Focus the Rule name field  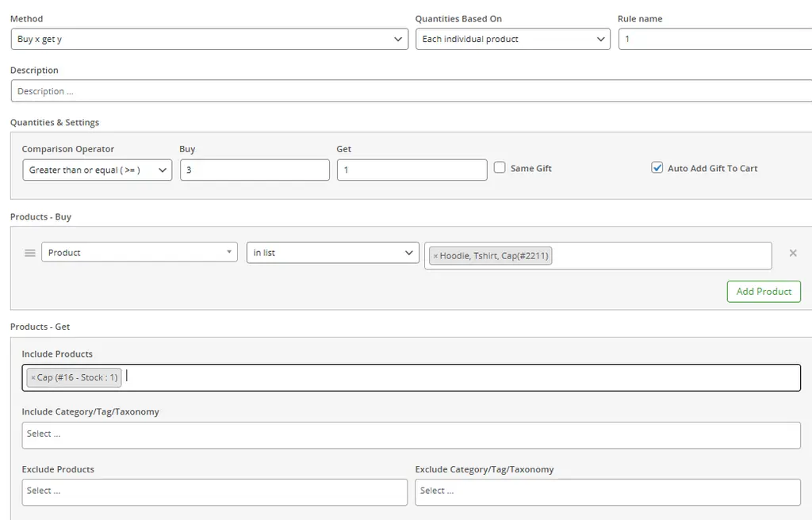tap(714, 39)
